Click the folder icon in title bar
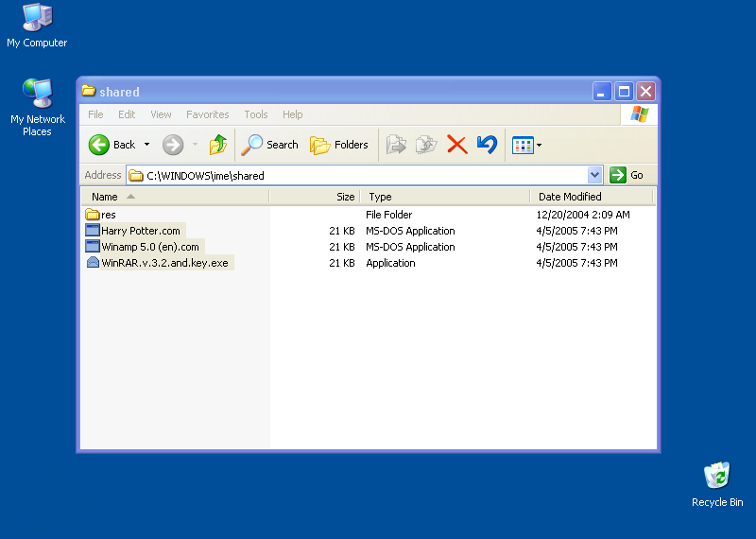 [x=88, y=91]
